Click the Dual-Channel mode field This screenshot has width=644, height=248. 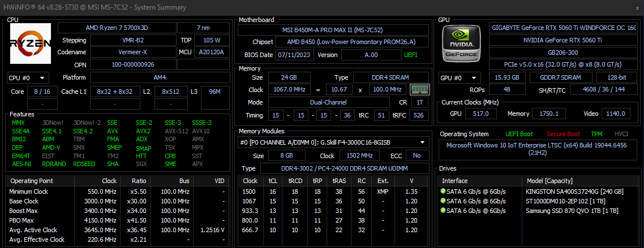[x=329, y=102]
